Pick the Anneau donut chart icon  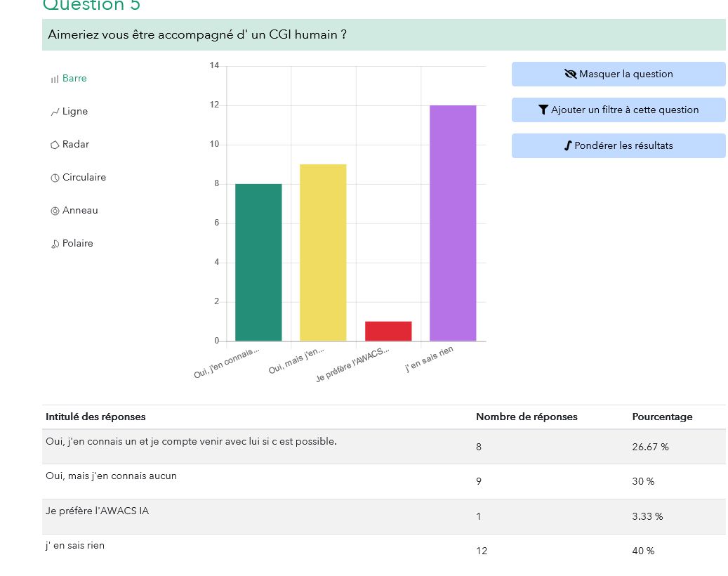pyautogui.click(x=55, y=211)
